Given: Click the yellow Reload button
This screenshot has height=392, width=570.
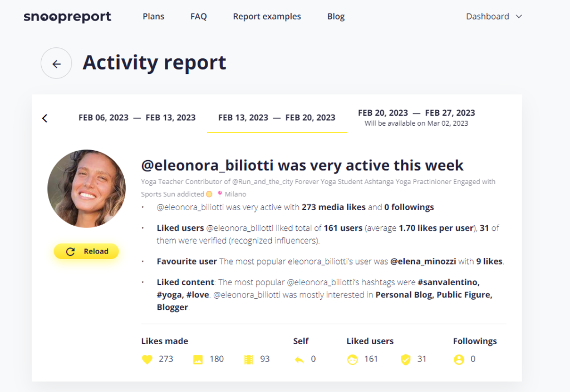Looking at the screenshot, I should [x=86, y=251].
